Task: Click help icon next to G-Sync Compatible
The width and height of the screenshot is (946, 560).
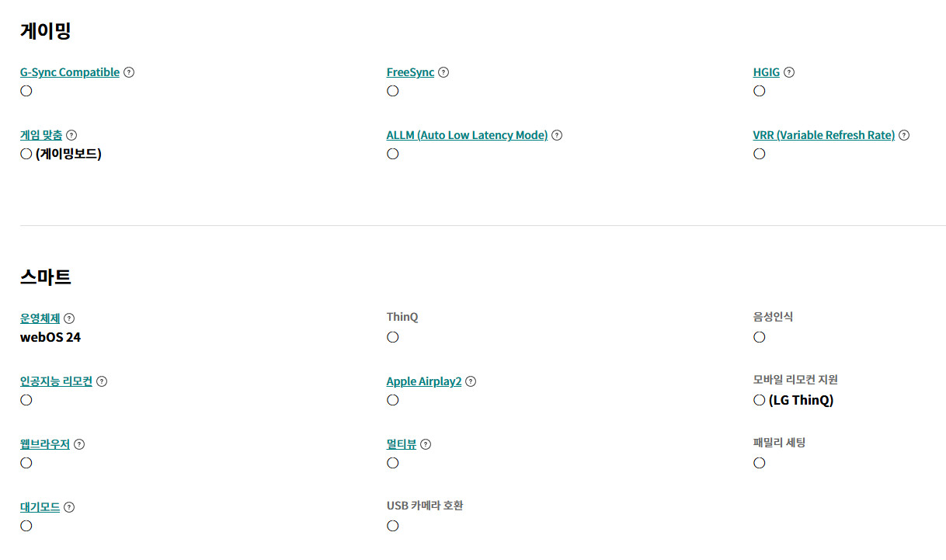Action: 129,72
